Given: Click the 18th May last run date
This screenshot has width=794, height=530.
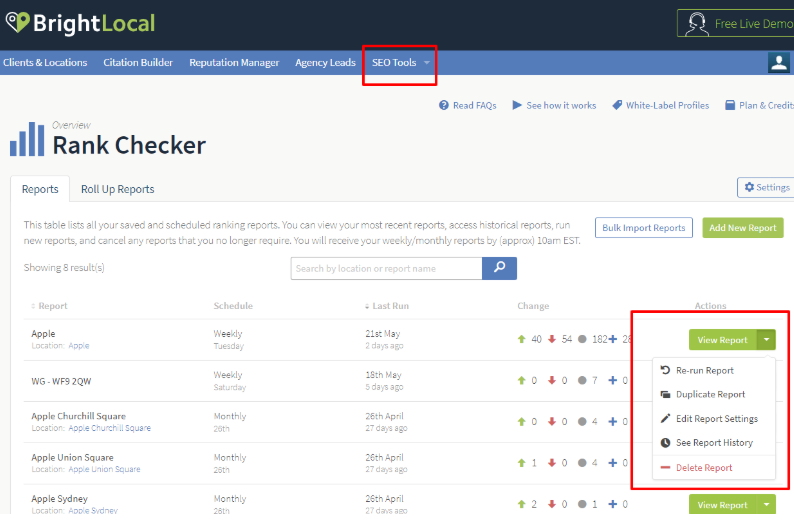Looking at the screenshot, I should [x=383, y=375].
